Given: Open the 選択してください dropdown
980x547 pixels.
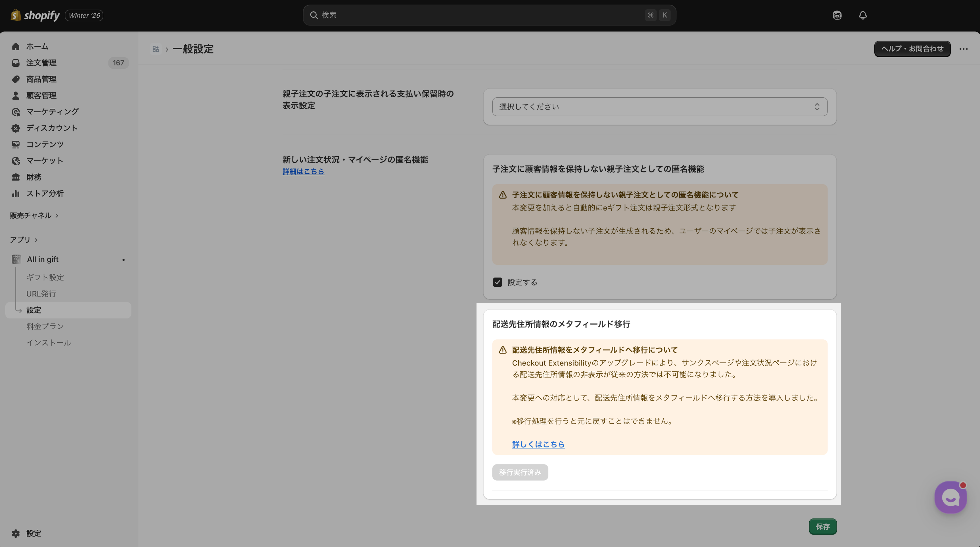Looking at the screenshot, I should coord(659,107).
